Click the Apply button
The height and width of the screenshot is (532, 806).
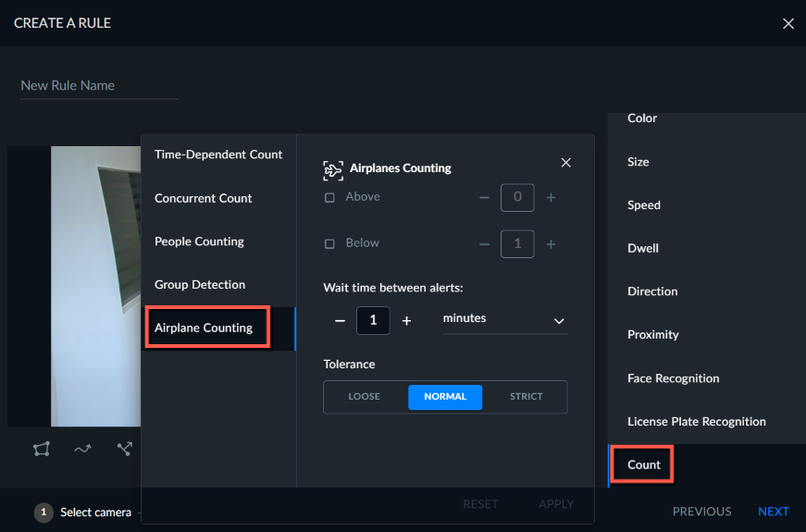556,504
